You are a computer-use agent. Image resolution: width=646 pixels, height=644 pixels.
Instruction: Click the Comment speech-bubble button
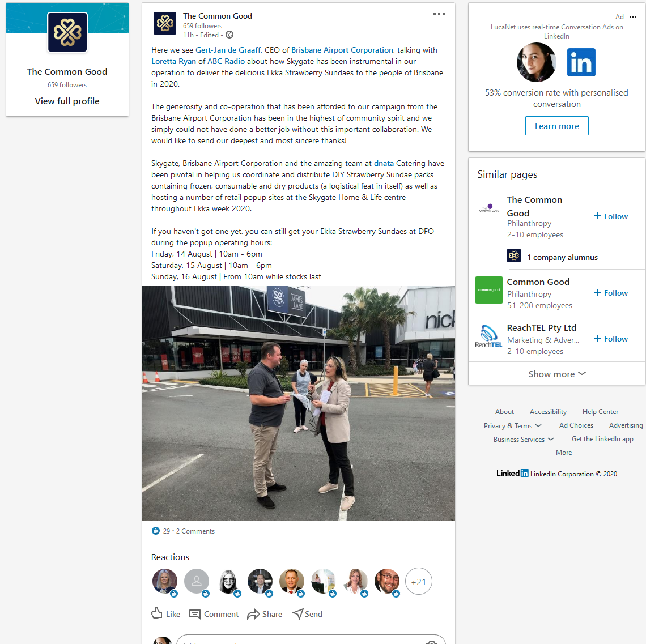(x=214, y=614)
